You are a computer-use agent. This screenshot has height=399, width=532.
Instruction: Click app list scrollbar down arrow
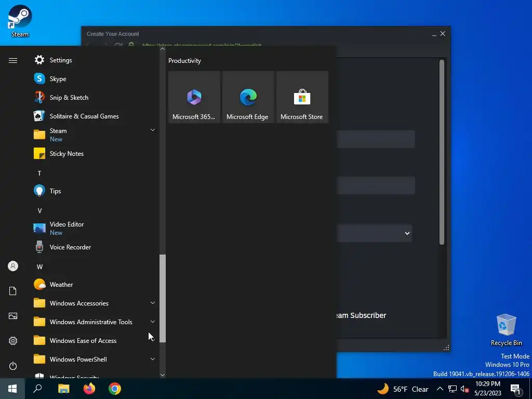point(163,375)
